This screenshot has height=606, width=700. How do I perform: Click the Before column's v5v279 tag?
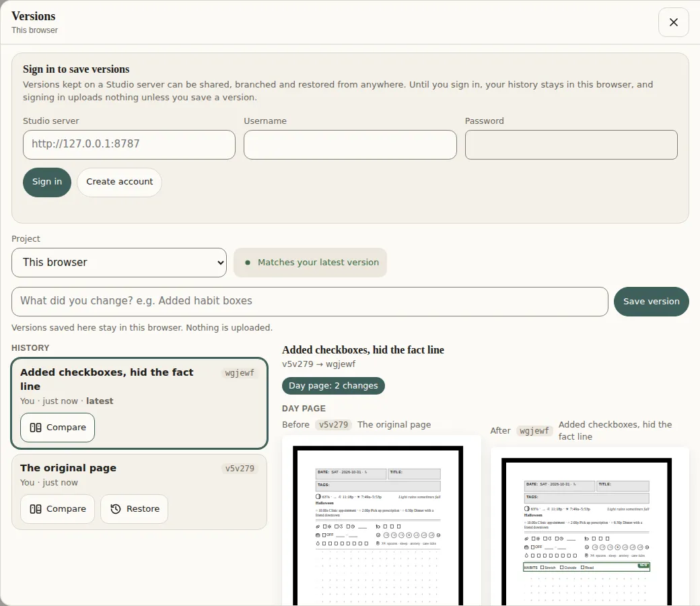point(333,425)
